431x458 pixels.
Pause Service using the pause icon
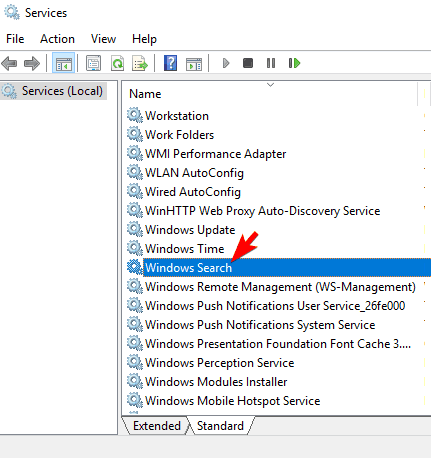pos(271,63)
